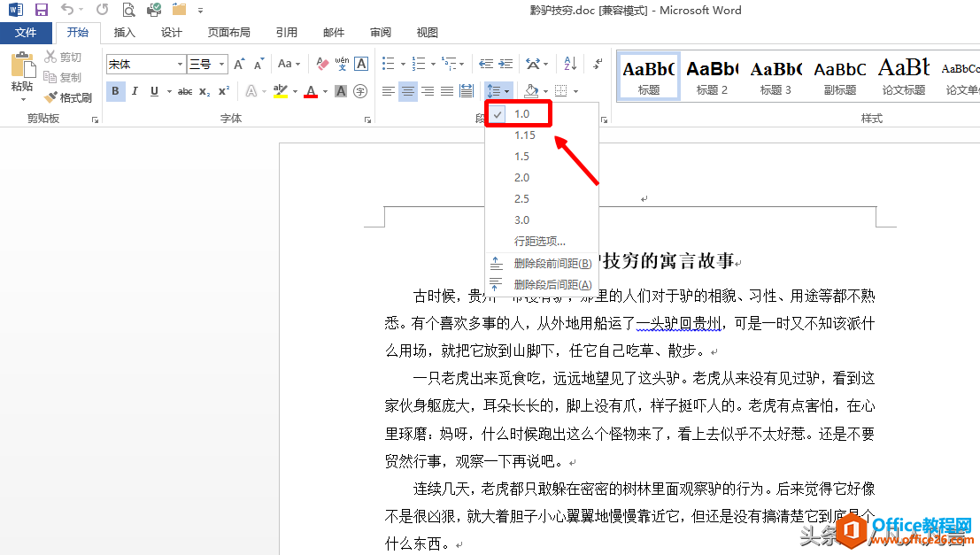The height and width of the screenshot is (555, 980).
Task: Open 行距选项 line spacing options
Action: [x=539, y=242]
